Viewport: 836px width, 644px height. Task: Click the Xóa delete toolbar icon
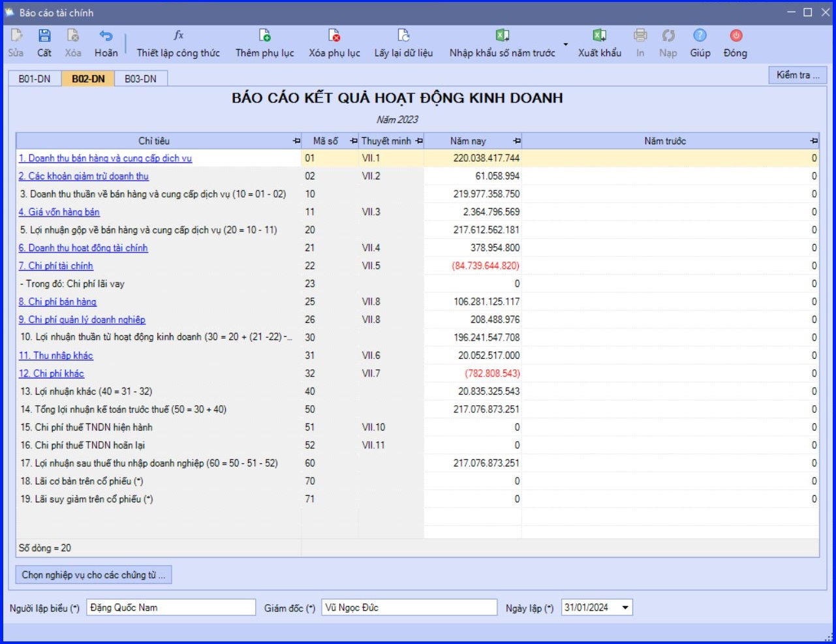(73, 36)
